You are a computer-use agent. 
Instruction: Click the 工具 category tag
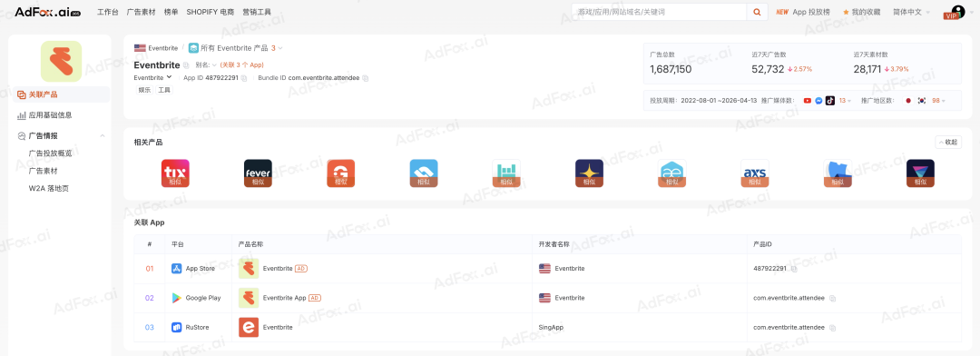tap(163, 90)
